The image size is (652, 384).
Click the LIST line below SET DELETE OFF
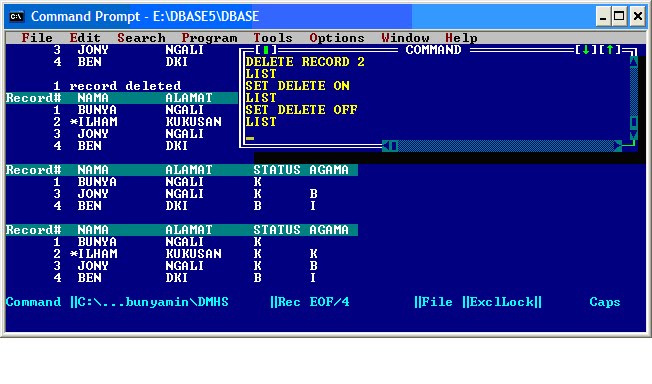coord(261,122)
